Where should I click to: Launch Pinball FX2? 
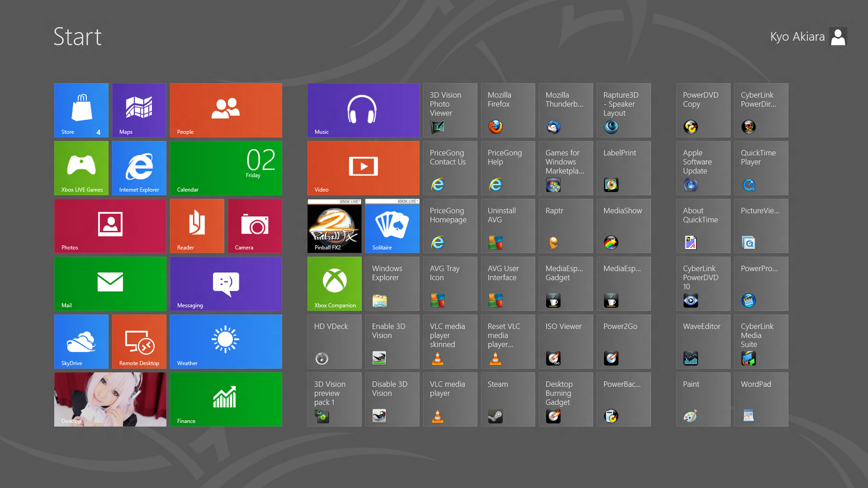pyautogui.click(x=334, y=226)
